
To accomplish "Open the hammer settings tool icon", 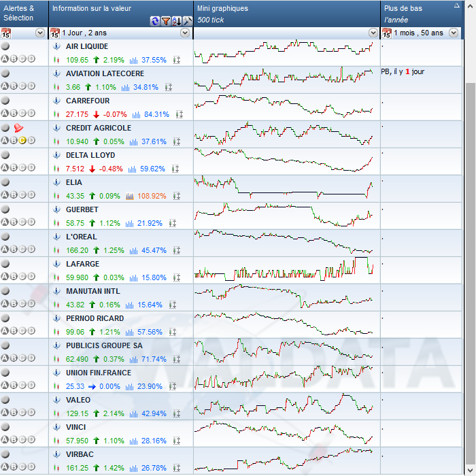I will click(188, 21).
